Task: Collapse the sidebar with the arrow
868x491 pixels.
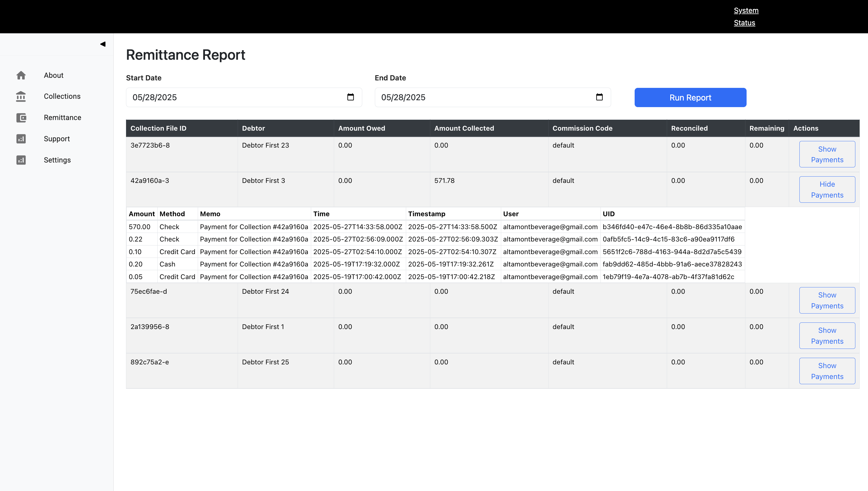Action: coord(103,44)
